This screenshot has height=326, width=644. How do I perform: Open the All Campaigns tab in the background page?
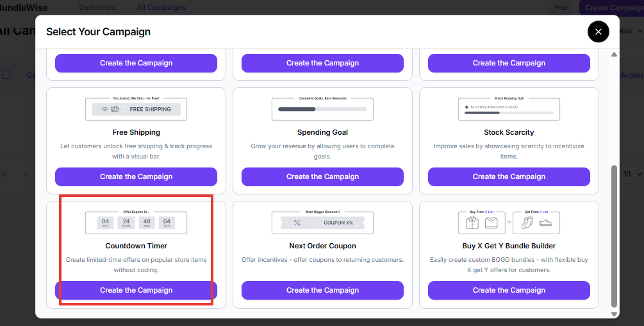[x=161, y=8]
